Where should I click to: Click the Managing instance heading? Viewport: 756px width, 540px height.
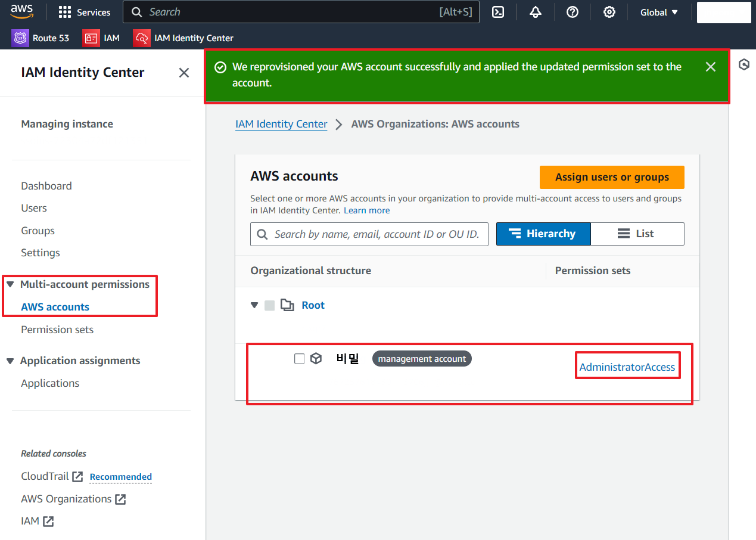pyautogui.click(x=67, y=124)
